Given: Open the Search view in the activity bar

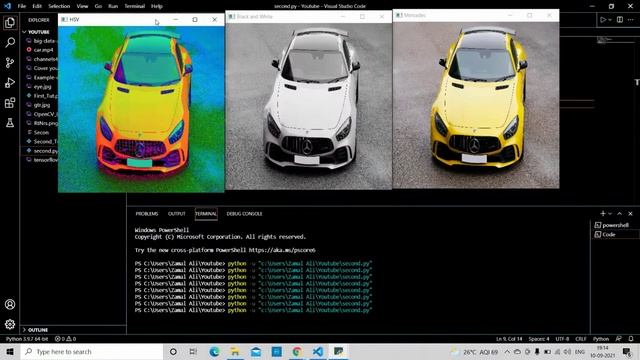Looking at the screenshot, I should pyautogui.click(x=10, y=42).
